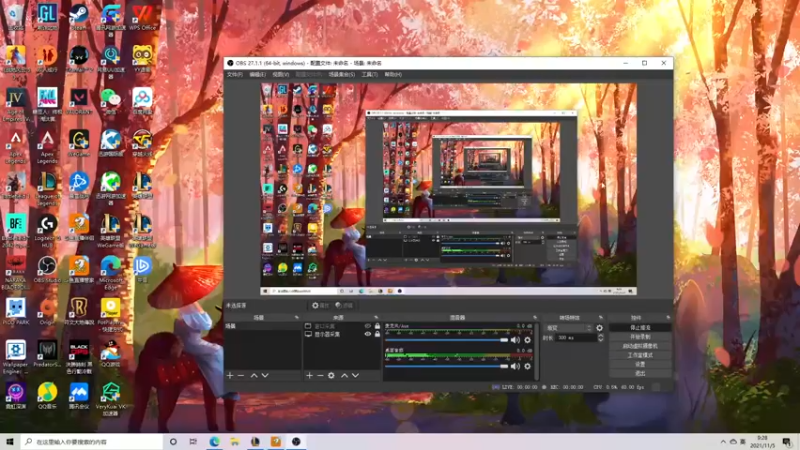Open transition properties gear next to 渐变
Viewport: 800px width, 450px height.
coord(599,328)
